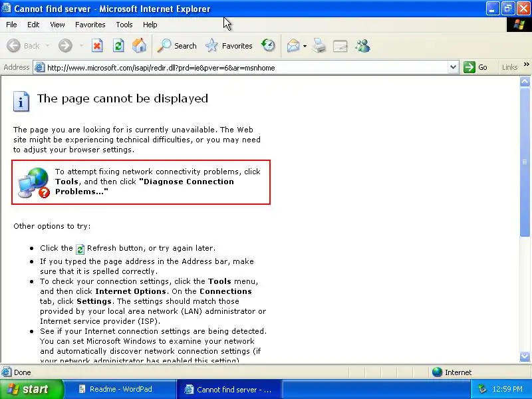
Task: Expand the Links toolbar chevron
Action: click(526, 65)
